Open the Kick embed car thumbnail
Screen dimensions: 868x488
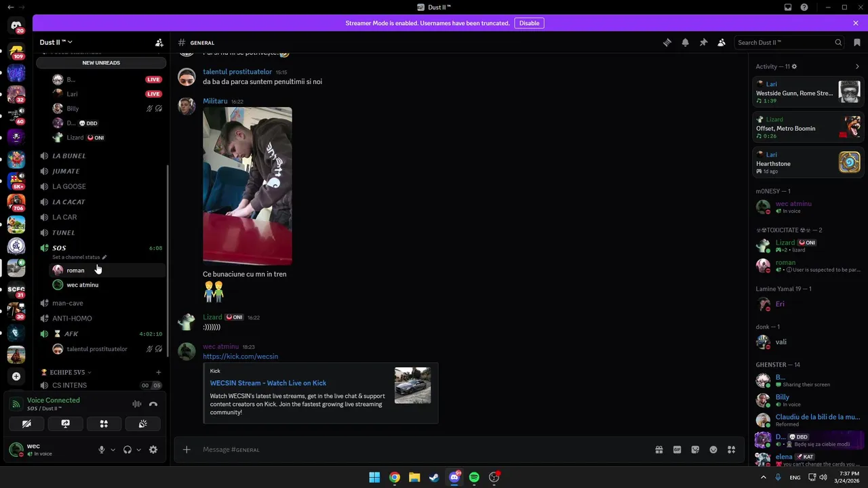point(412,385)
